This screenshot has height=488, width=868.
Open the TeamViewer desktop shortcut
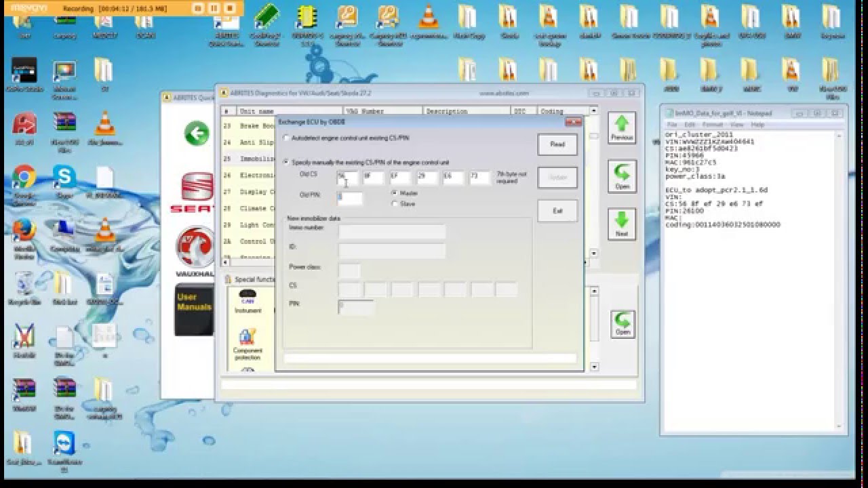(x=64, y=449)
